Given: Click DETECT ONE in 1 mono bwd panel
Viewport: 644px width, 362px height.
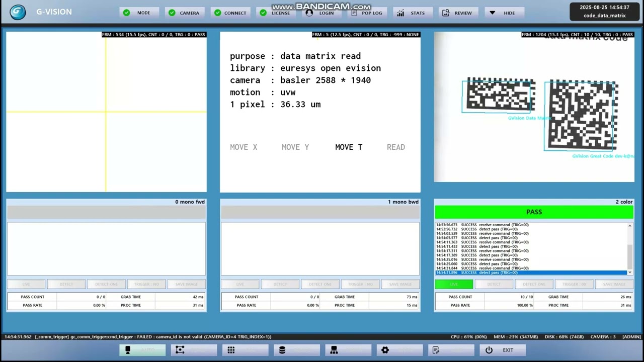Looking at the screenshot, I should (x=320, y=284).
